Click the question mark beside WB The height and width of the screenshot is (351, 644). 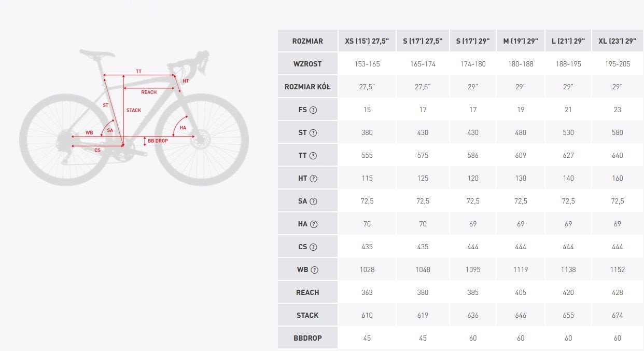tap(314, 270)
